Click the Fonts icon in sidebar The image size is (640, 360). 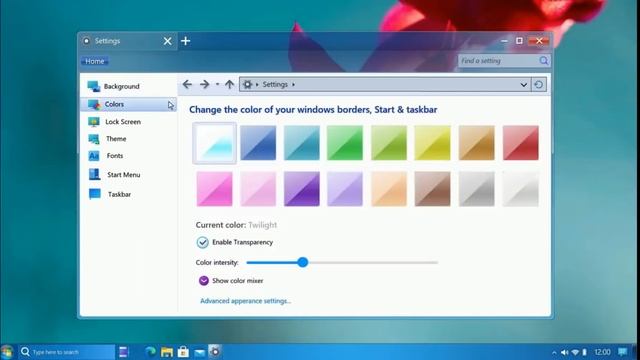point(94,156)
